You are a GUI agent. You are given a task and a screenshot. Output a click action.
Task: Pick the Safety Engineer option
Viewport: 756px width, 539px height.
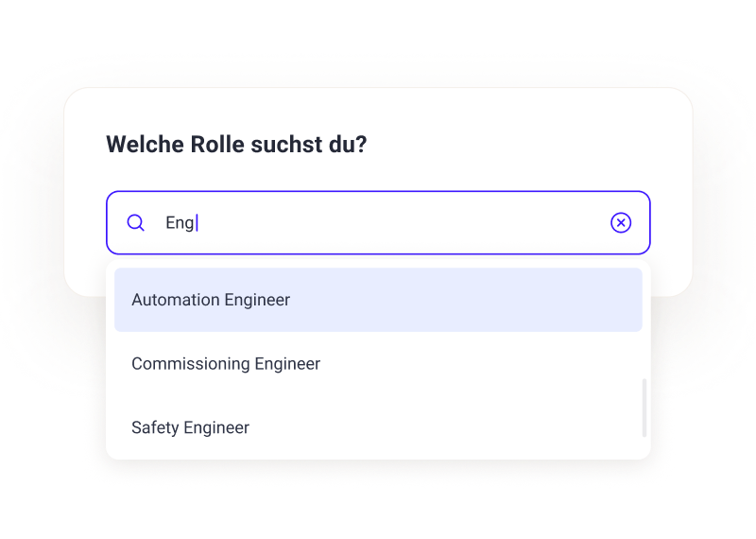[x=378, y=427]
